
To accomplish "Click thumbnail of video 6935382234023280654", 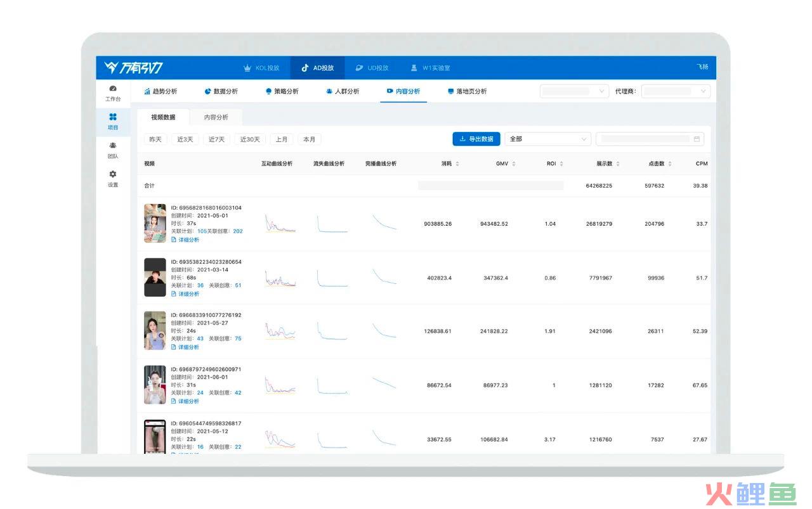I will click(x=155, y=277).
